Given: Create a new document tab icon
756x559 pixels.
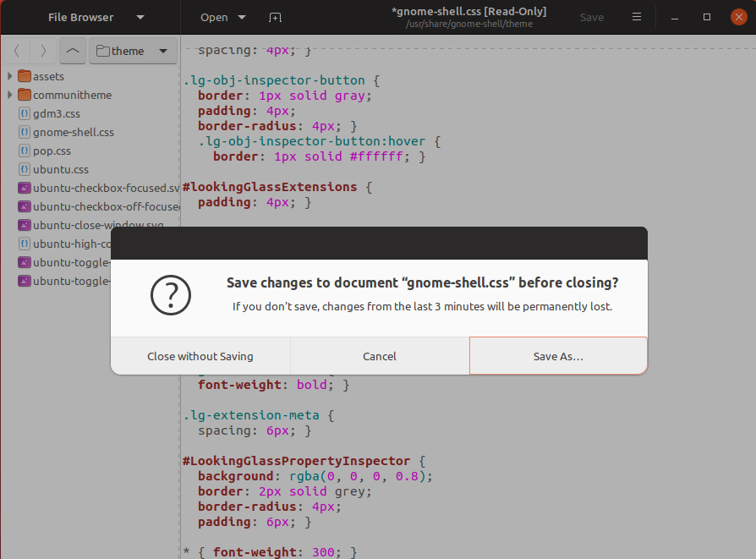Looking at the screenshot, I should click(275, 18).
